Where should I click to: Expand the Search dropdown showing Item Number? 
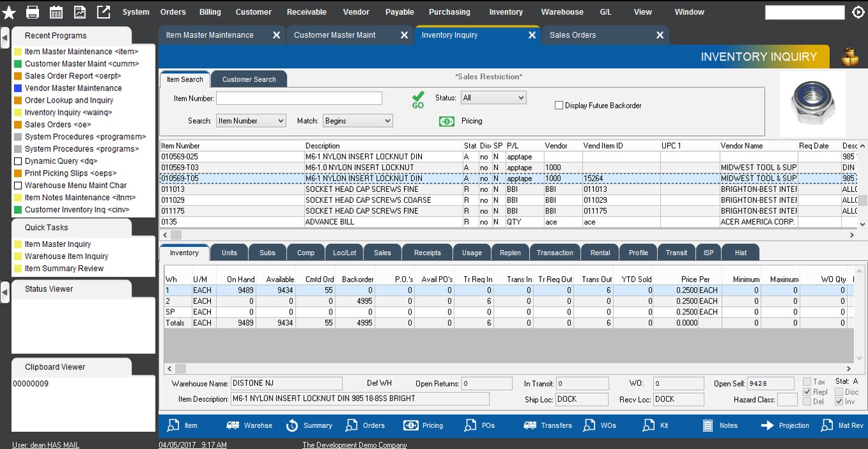tap(250, 121)
